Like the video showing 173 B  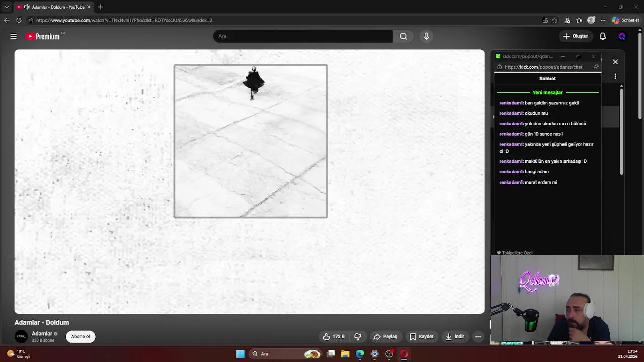click(334, 336)
